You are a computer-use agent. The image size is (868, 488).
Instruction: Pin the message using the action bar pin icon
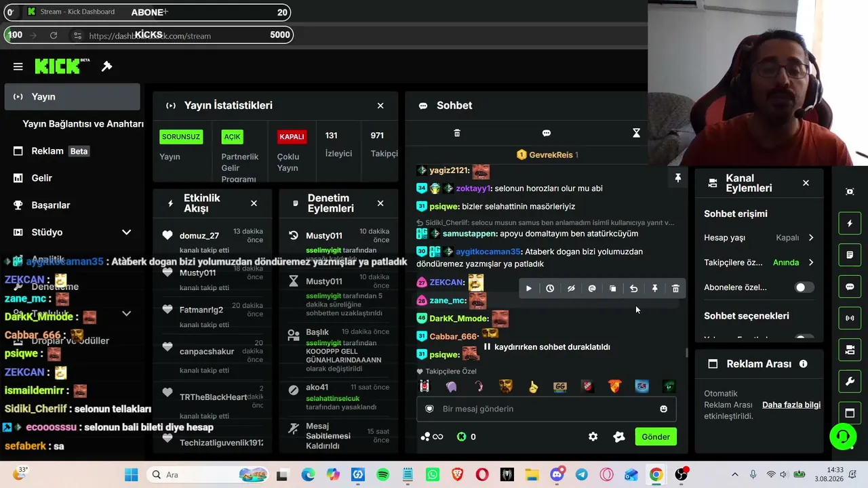pyautogui.click(x=654, y=289)
